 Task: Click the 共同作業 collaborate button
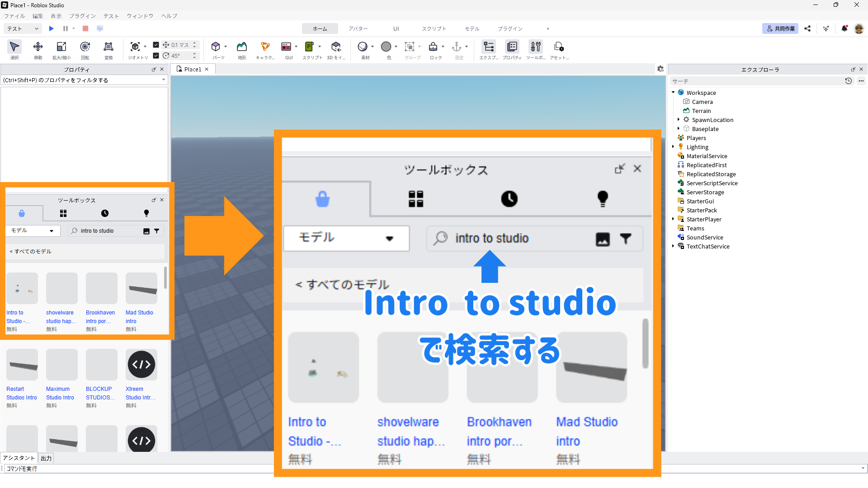(x=780, y=28)
